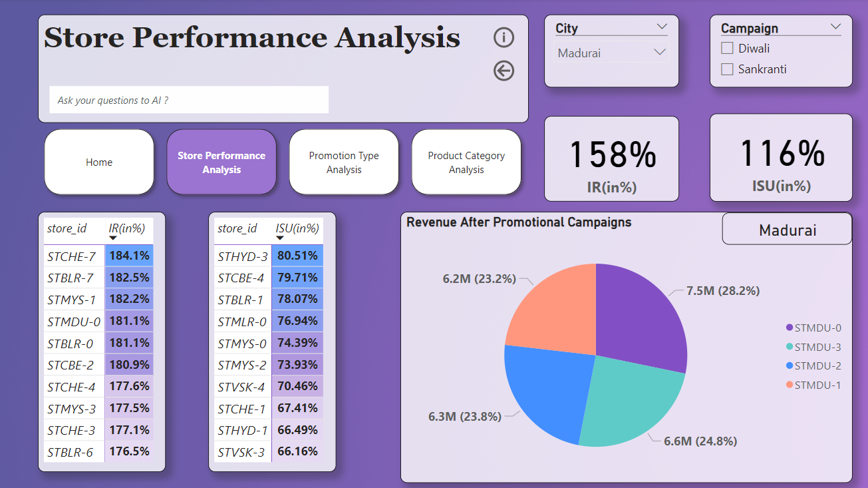Image resolution: width=868 pixels, height=488 pixels.
Task: Click the STMDU-2 legend marker
Action: tap(790, 366)
